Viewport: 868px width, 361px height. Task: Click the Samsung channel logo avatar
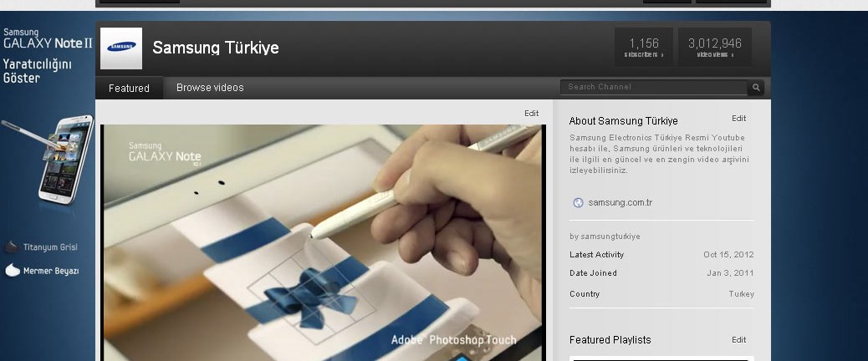pyautogui.click(x=120, y=48)
